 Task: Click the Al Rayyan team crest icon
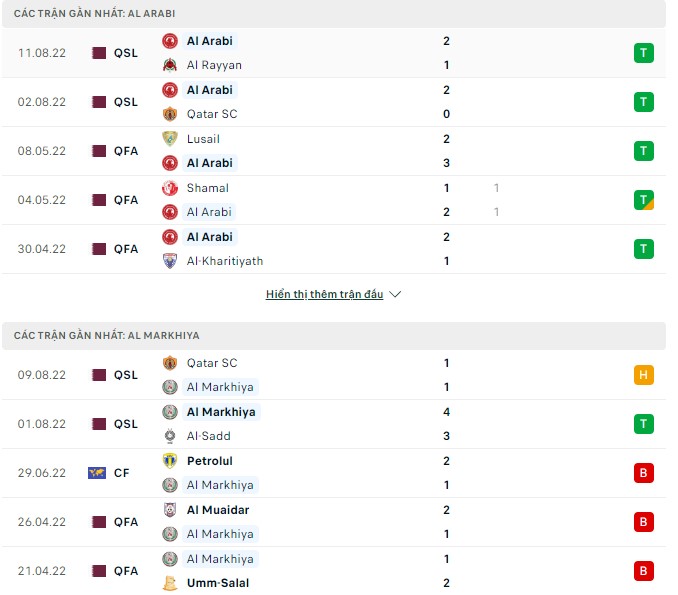click(x=169, y=65)
